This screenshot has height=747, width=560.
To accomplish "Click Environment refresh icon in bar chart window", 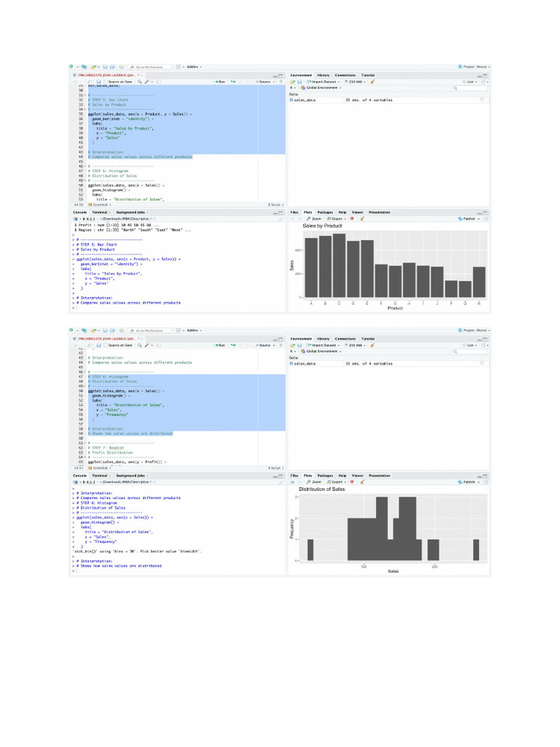I will point(485,82).
